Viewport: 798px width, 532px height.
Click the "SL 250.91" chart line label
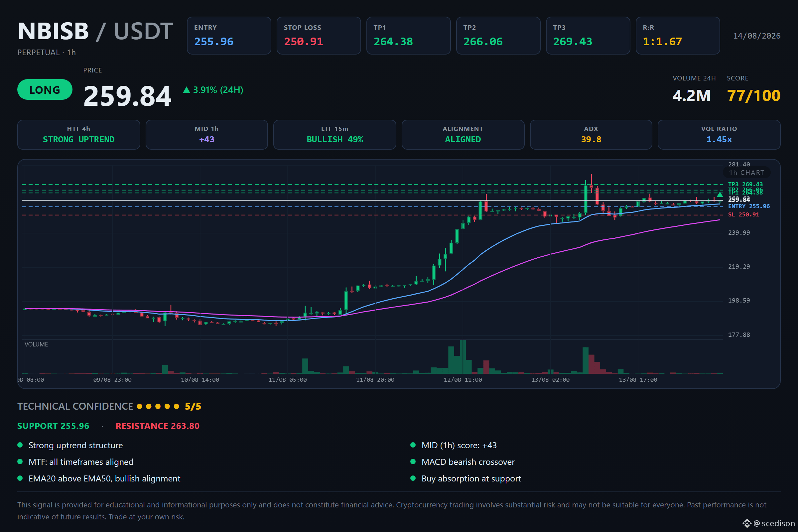point(743,214)
